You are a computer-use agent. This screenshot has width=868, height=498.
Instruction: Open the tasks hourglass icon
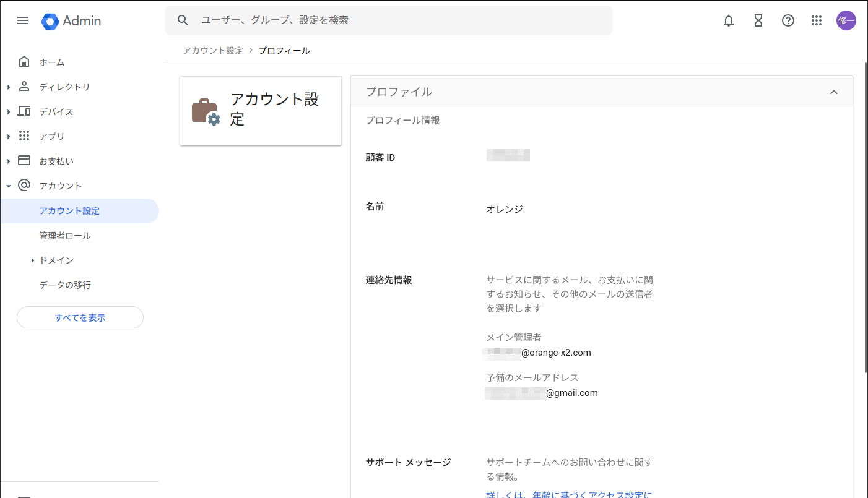tap(758, 20)
